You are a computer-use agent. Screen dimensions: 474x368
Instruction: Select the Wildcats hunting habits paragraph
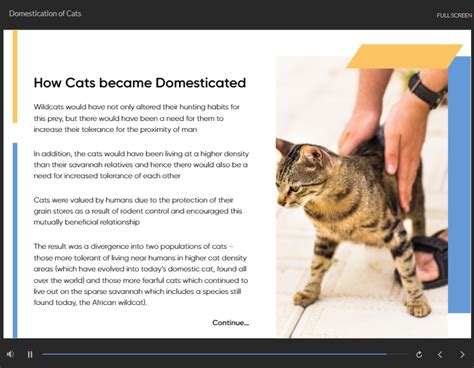pyautogui.click(x=137, y=118)
